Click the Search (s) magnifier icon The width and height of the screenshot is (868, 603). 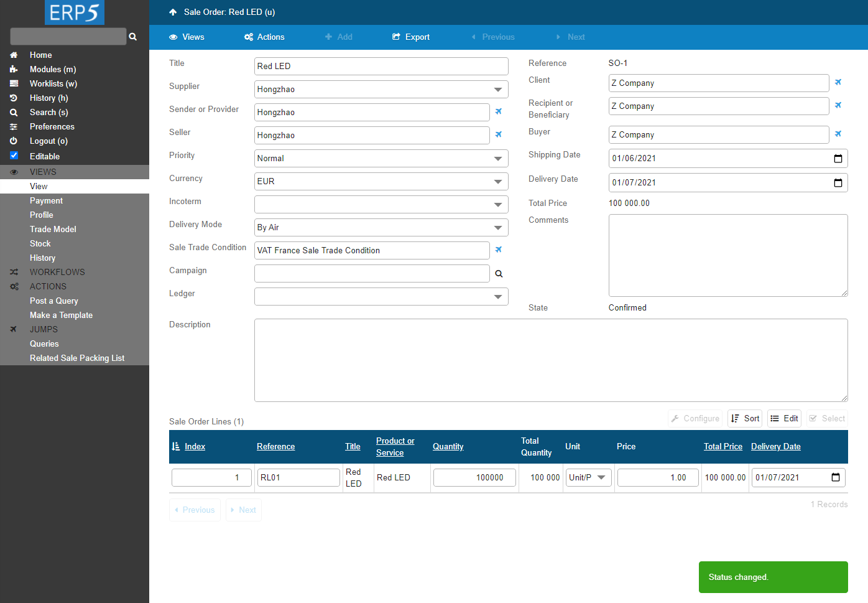tap(14, 112)
